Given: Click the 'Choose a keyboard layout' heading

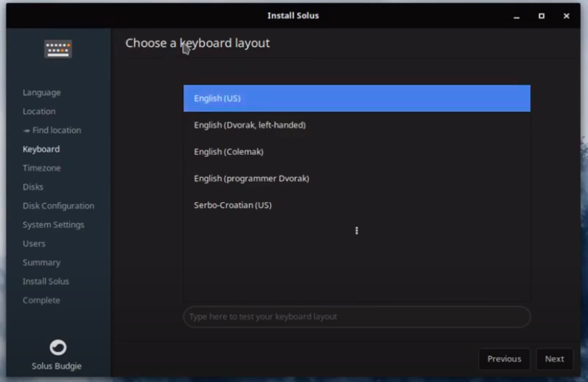Looking at the screenshot, I should [198, 43].
